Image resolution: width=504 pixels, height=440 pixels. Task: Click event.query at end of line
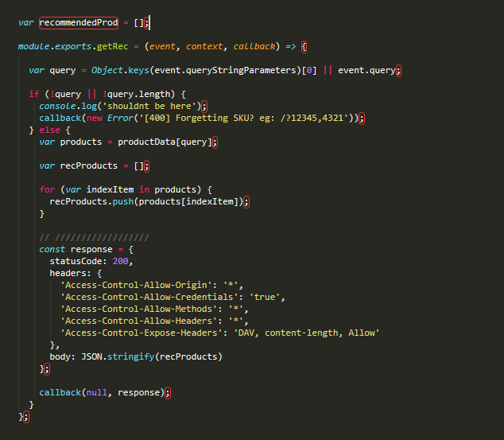pos(366,71)
